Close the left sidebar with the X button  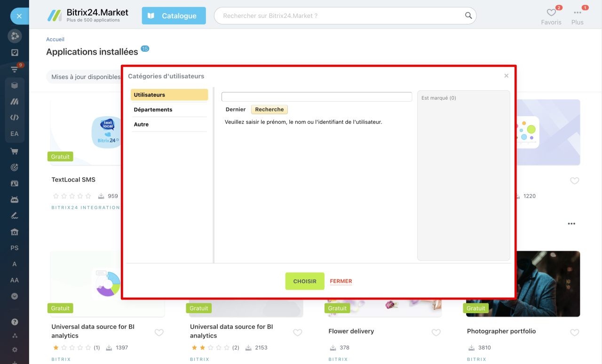tap(19, 16)
